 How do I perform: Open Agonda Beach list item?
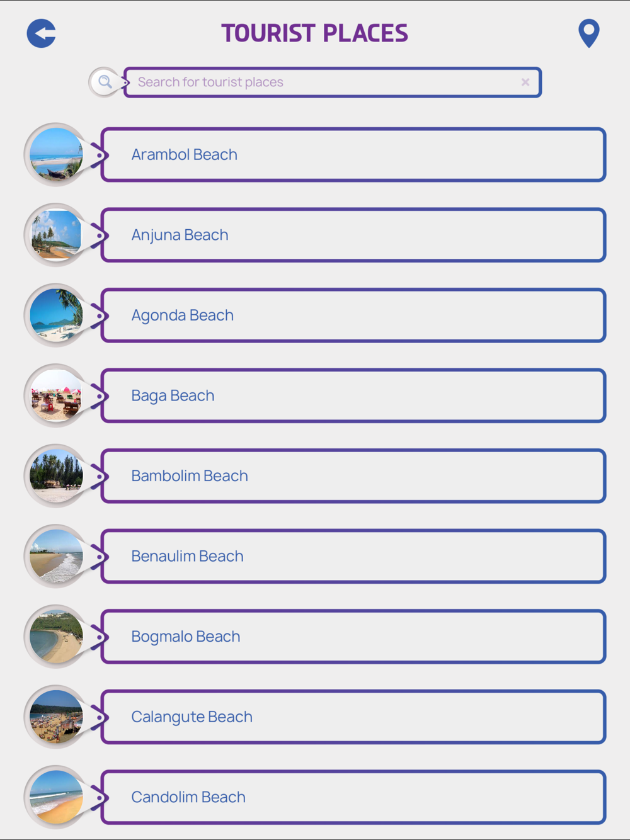353,315
